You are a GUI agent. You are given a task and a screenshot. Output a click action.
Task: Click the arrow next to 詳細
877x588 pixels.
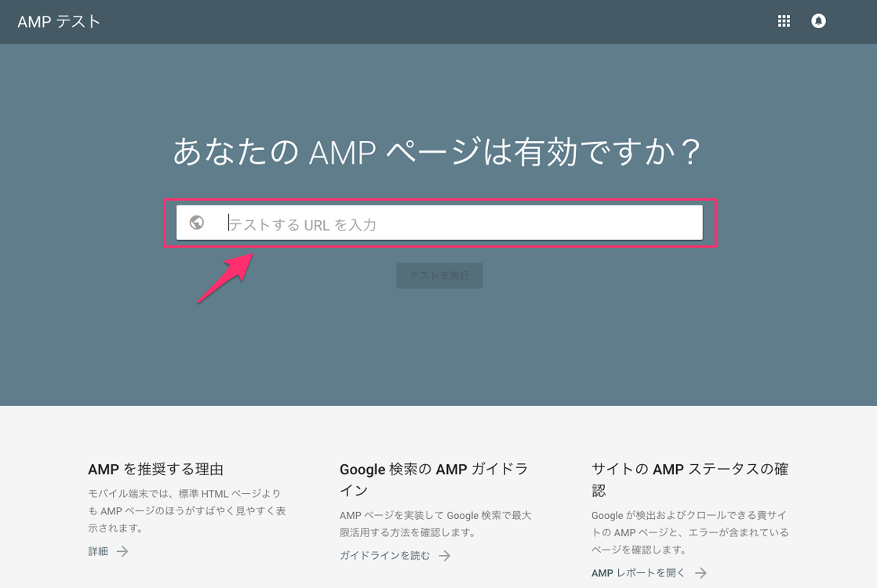click(x=122, y=552)
